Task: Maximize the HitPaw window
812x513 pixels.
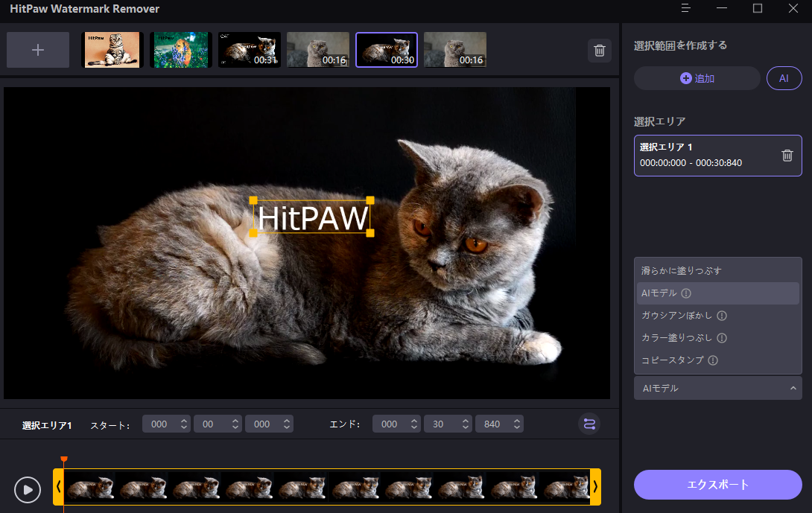Action: pos(758,8)
